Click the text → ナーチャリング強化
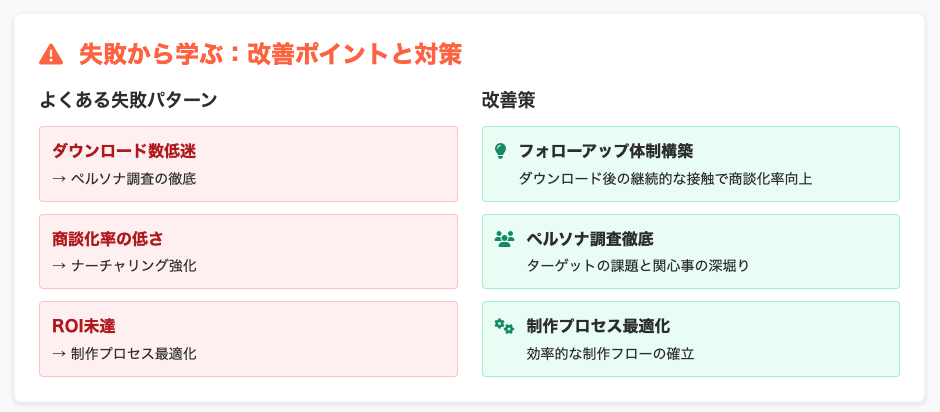The width and height of the screenshot is (940, 412). (124, 266)
